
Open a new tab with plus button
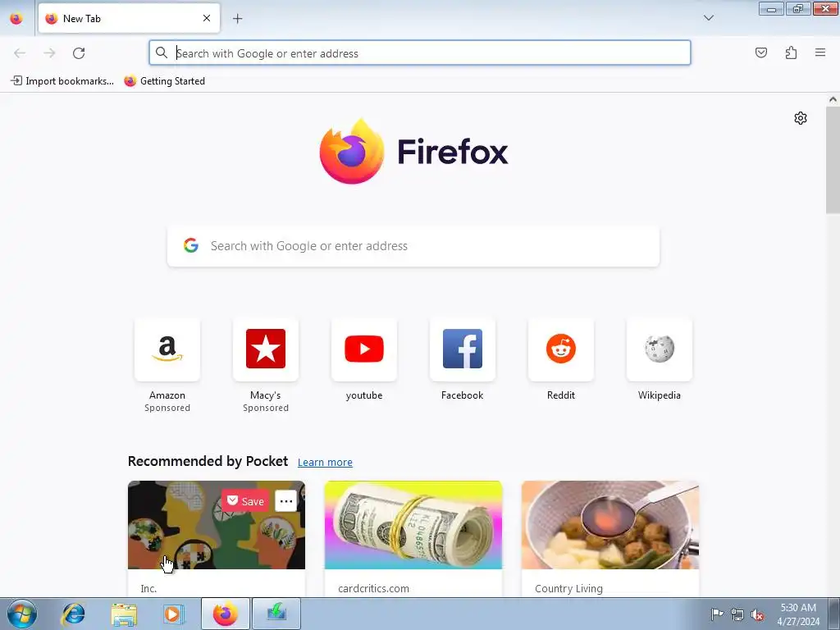pos(237,19)
